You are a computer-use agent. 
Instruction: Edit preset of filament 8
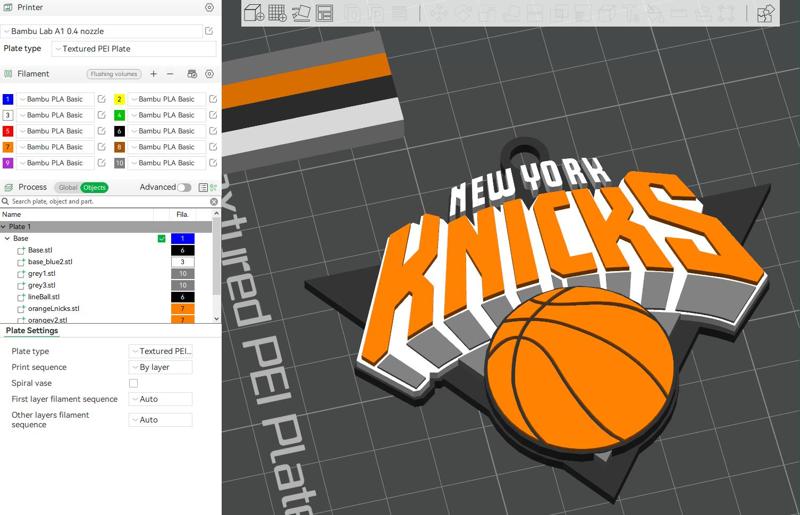[x=213, y=146]
